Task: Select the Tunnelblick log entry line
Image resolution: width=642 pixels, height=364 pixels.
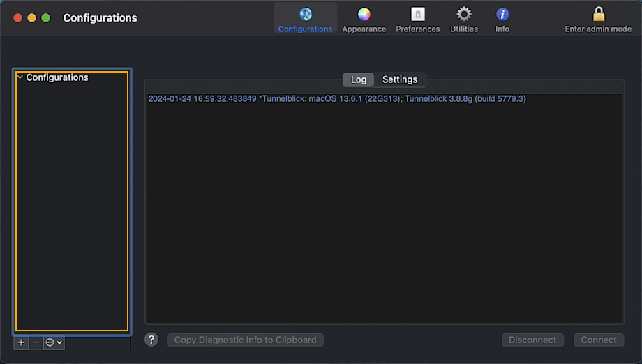Action: [x=336, y=99]
